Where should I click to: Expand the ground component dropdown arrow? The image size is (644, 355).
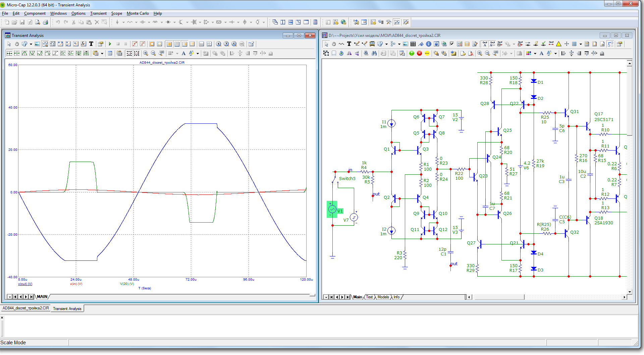coord(123,22)
